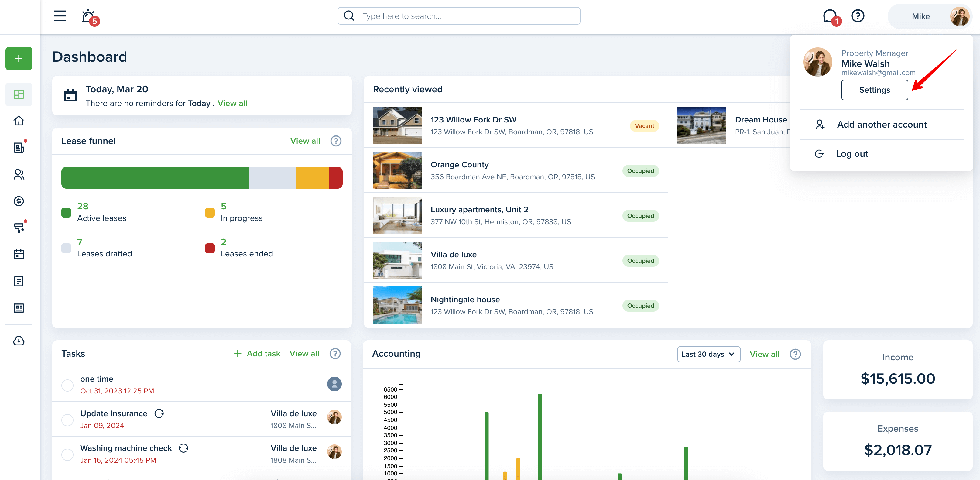Open the Maintenance paint roller sidebar icon
980x480 pixels.
click(19, 228)
